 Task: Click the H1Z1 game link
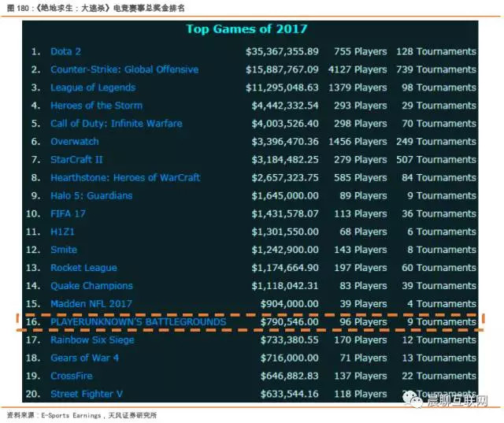(x=62, y=232)
